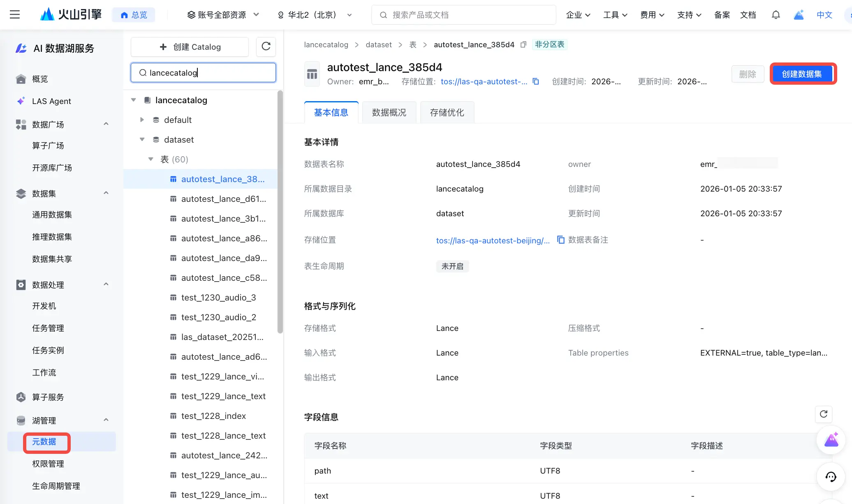Open the floating AI assistant button
Image resolution: width=852 pixels, height=504 pixels.
[x=831, y=440]
